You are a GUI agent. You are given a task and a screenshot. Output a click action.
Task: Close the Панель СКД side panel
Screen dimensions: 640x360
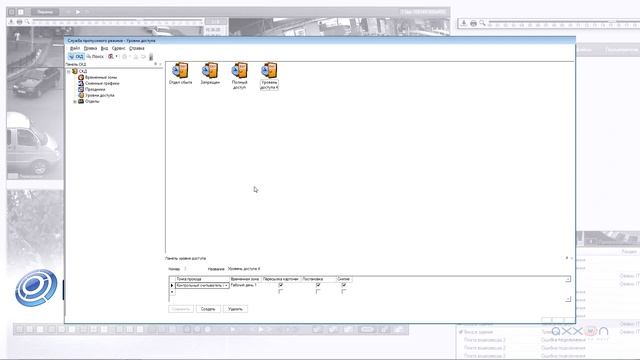[160, 64]
